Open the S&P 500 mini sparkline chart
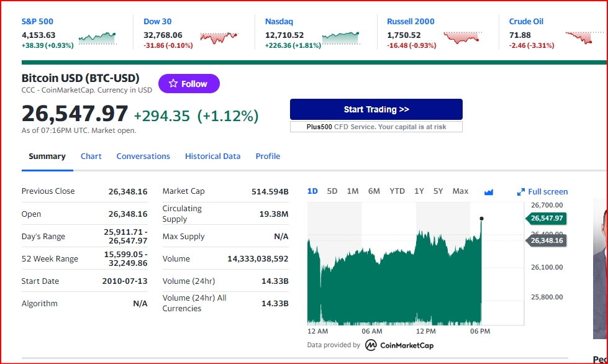The height and width of the screenshot is (364, 608). [x=98, y=39]
